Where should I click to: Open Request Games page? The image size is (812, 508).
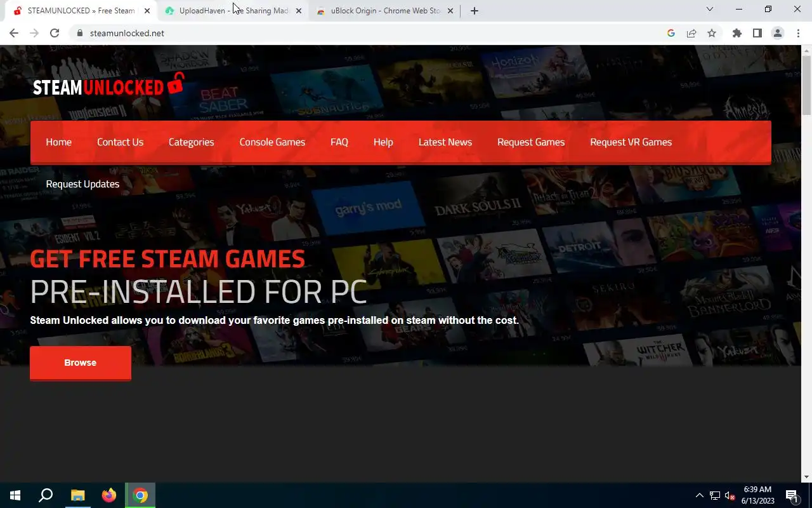(x=531, y=142)
